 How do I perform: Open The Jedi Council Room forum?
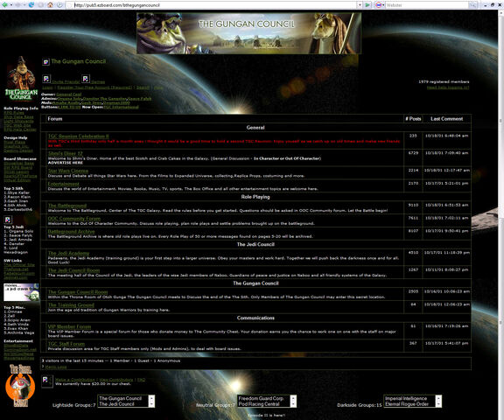(x=73, y=270)
